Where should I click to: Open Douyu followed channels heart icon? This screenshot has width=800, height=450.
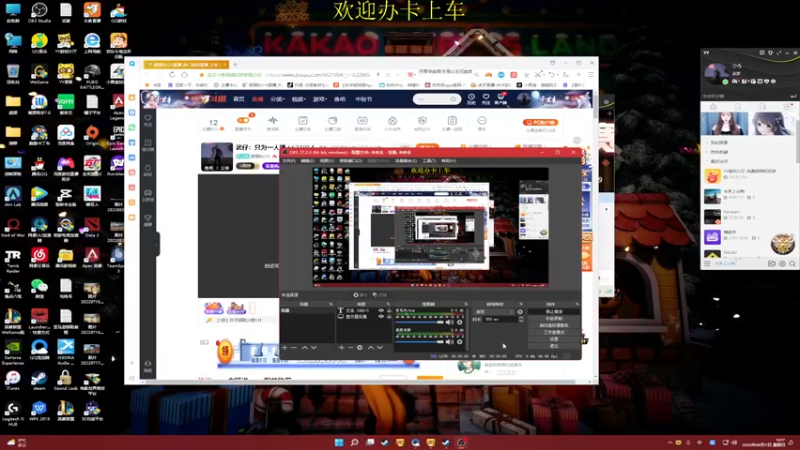(486, 99)
